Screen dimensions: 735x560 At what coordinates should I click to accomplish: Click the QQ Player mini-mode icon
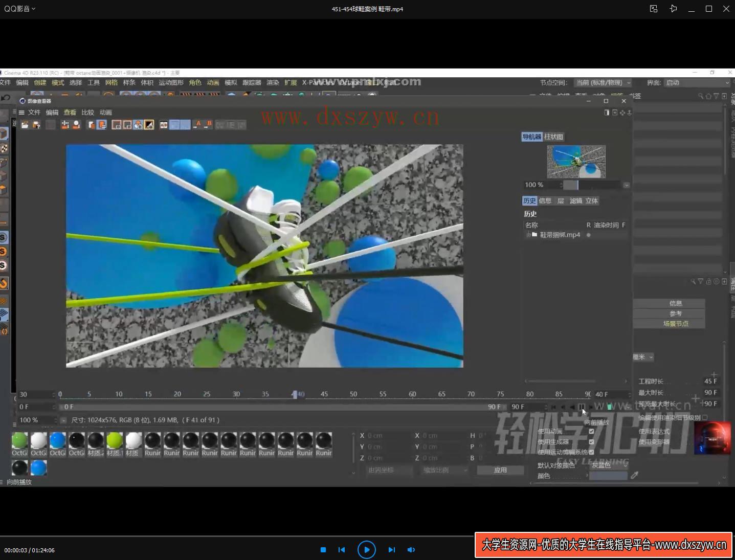tap(654, 9)
